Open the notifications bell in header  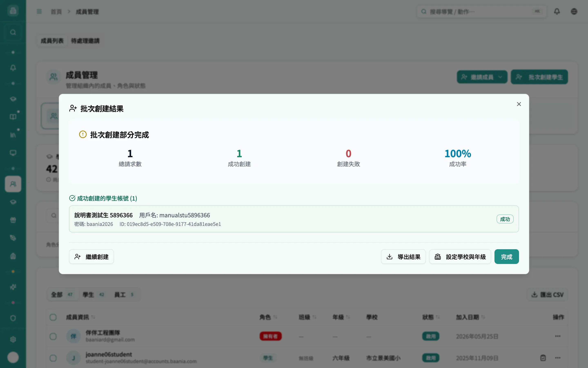[x=557, y=11]
